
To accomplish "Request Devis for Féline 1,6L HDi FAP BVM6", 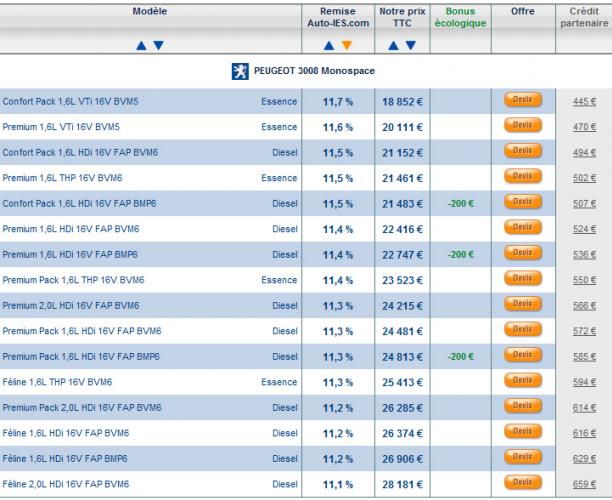I will coord(523,431).
